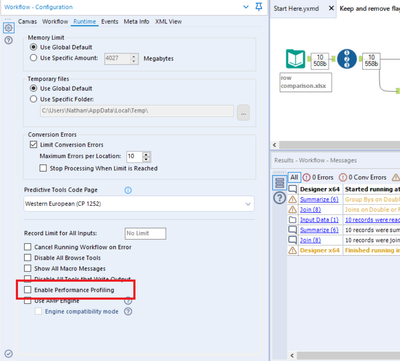The image size is (400, 361).
Task: Select the Record ID tool on canvas
Action: [x=347, y=59]
